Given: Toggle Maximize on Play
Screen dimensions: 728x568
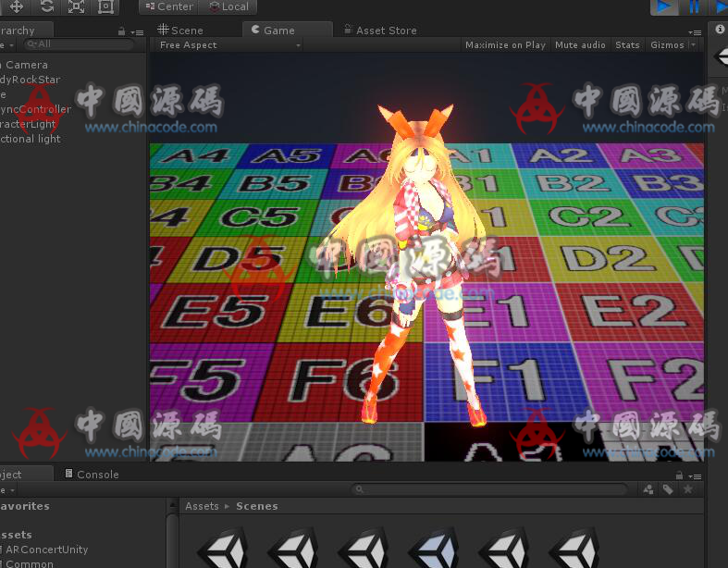Looking at the screenshot, I should coord(505,45).
